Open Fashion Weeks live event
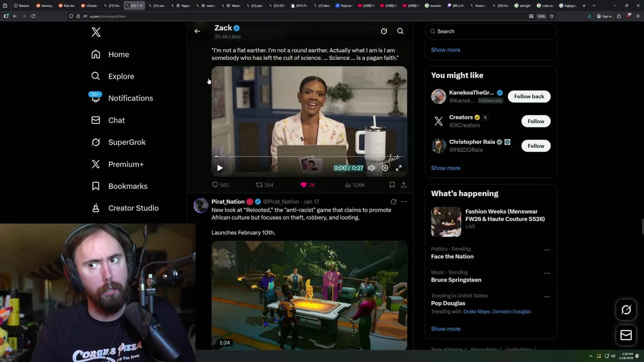Viewport: 644px width, 362px height. (x=491, y=221)
